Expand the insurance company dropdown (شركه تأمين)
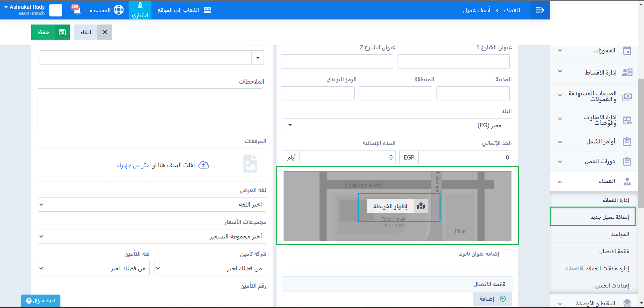The width and height of the screenshot is (644, 308). point(210,268)
